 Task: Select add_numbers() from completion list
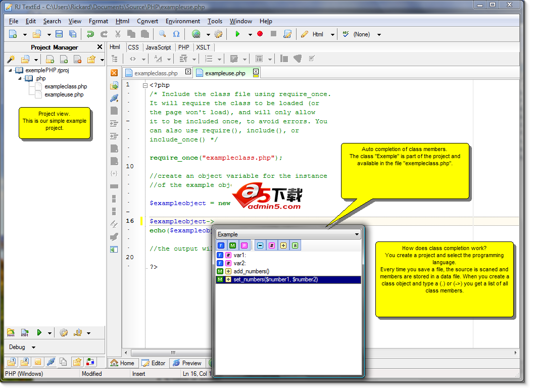[x=251, y=271]
